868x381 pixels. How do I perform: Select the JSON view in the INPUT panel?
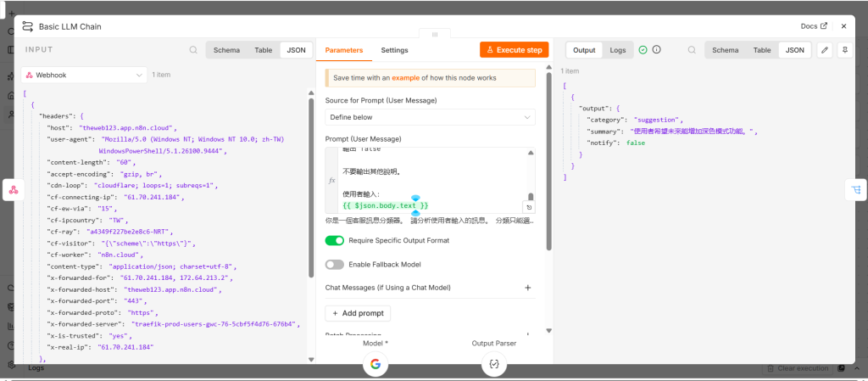[x=296, y=50]
